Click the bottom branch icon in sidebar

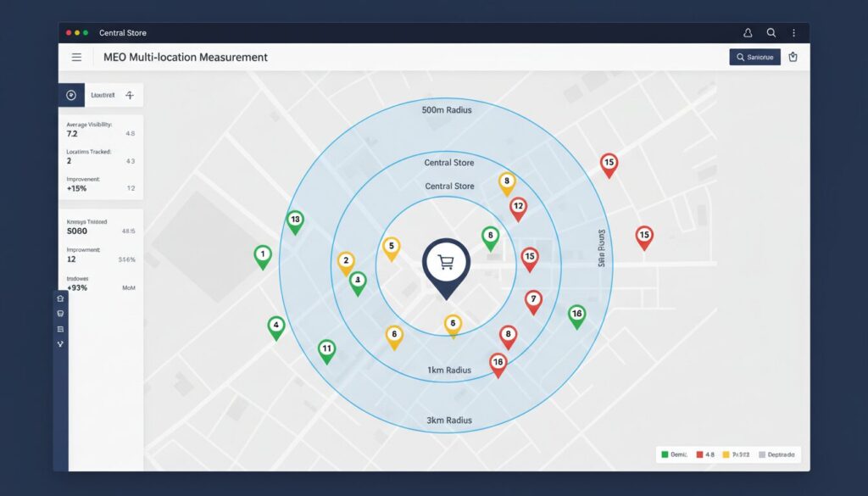pos(60,344)
